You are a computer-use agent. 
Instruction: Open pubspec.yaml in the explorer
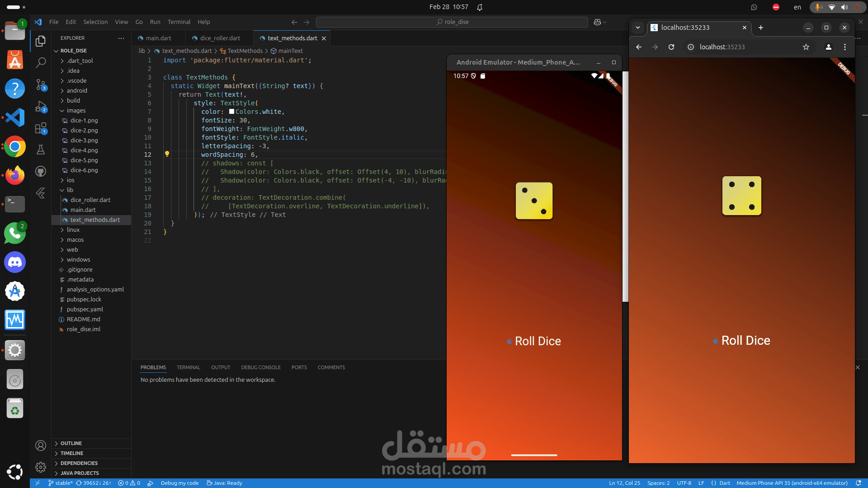(85, 309)
